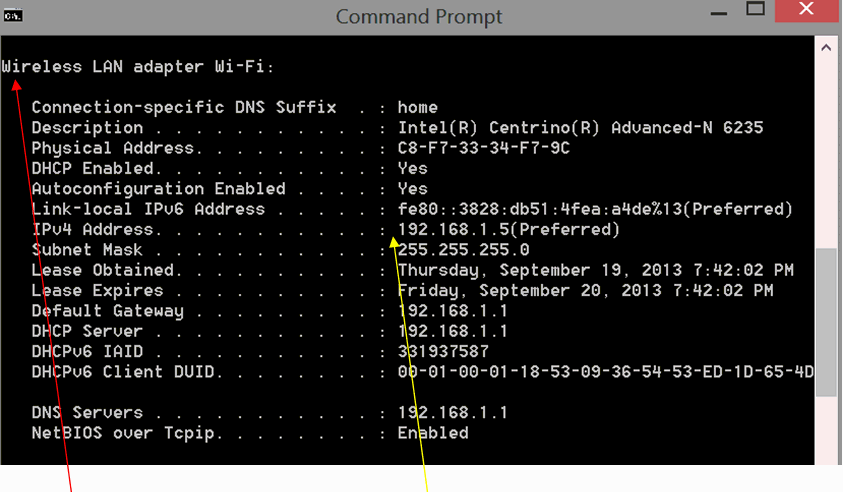This screenshot has width=843, height=492.
Task: Close the Command Prompt window
Action: (x=806, y=10)
